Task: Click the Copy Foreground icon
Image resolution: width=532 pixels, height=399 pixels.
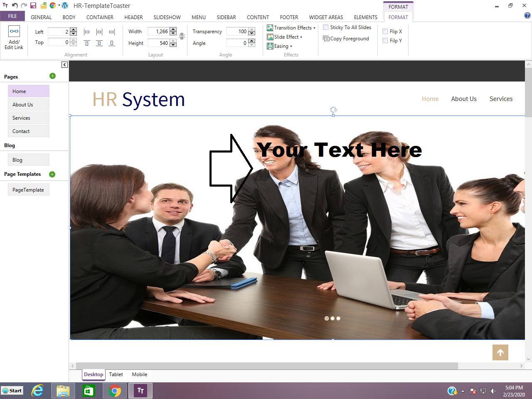Action: [326, 39]
